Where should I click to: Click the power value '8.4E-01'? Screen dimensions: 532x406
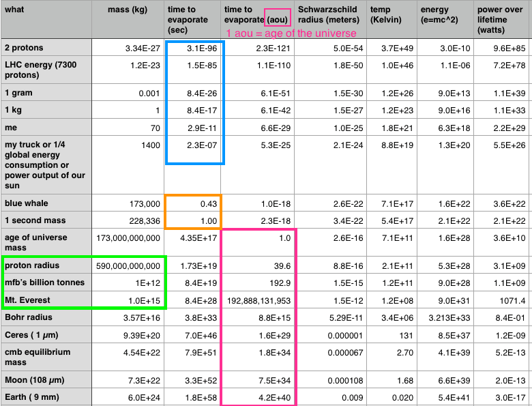501,318
